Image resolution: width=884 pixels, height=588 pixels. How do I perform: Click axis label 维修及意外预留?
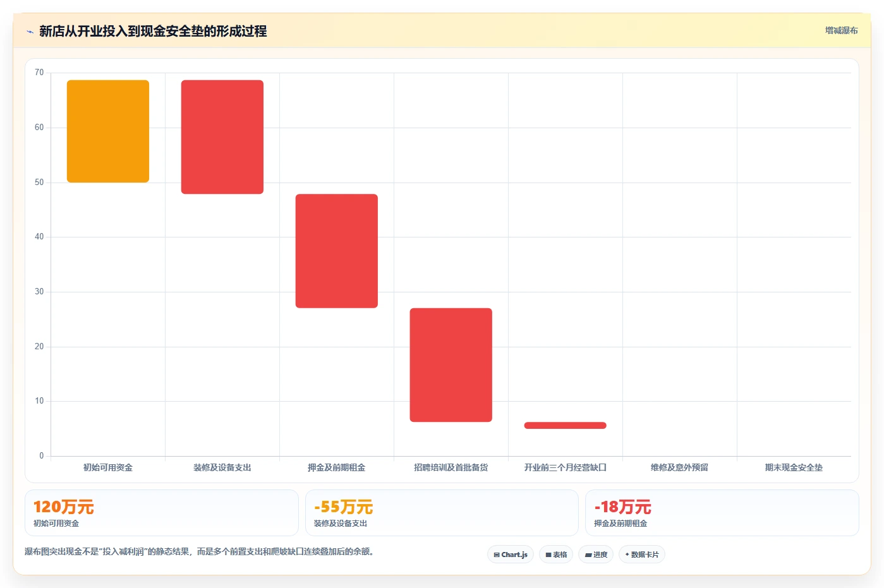coord(680,468)
